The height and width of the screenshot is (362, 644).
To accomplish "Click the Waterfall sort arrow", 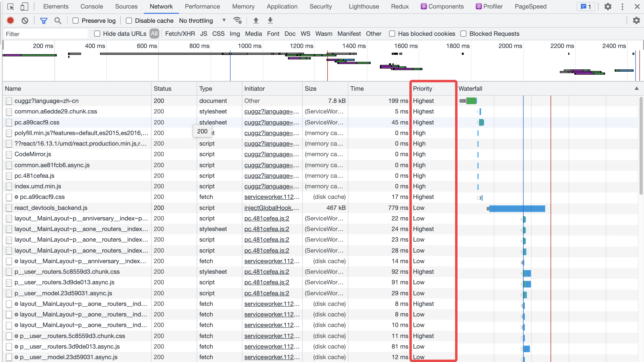I will tap(636, 88).
